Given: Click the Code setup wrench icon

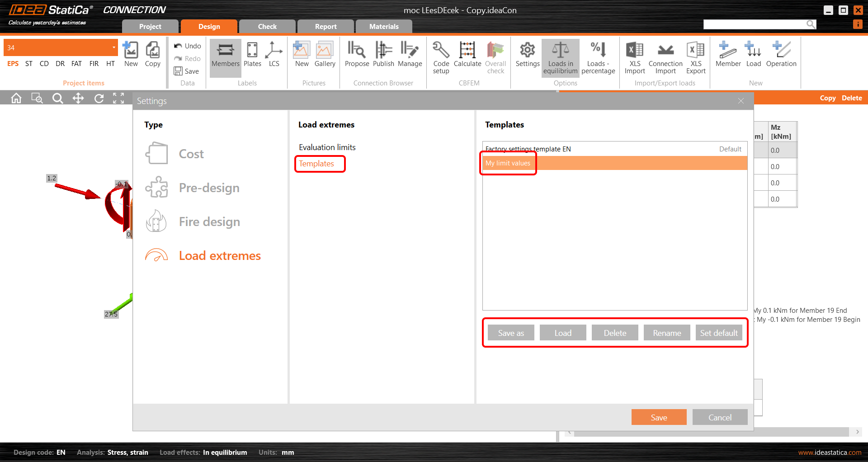Looking at the screenshot, I should 441,50.
